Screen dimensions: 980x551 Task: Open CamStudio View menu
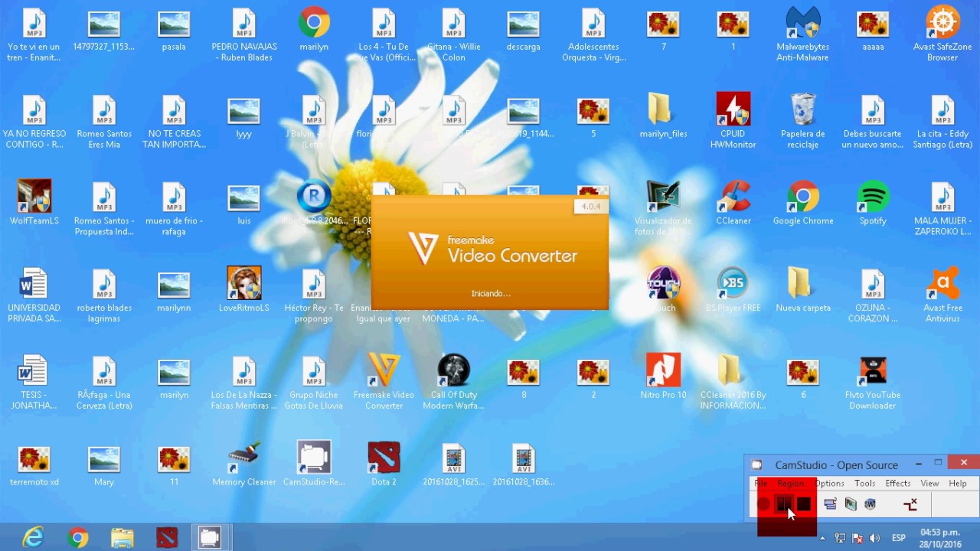coord(929,484)
